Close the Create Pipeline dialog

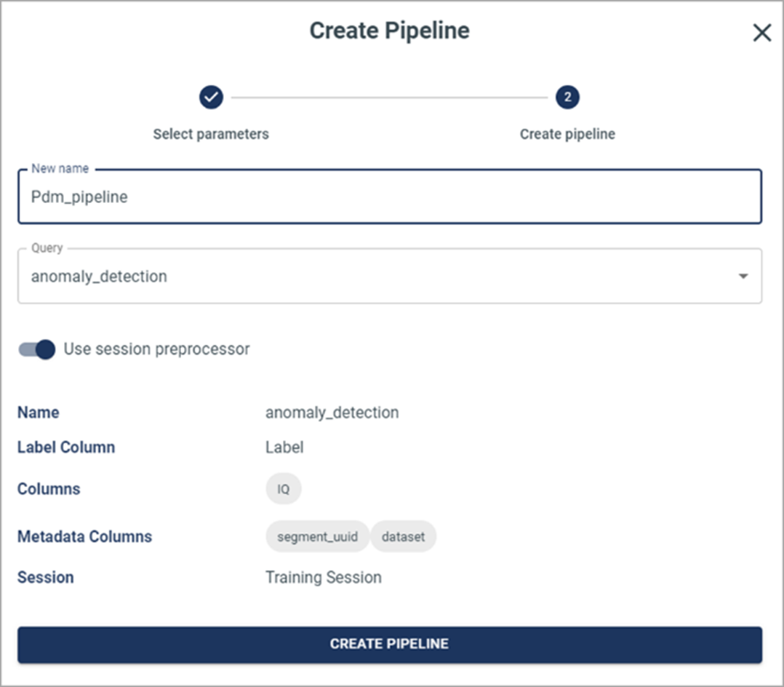click(761, 33)
